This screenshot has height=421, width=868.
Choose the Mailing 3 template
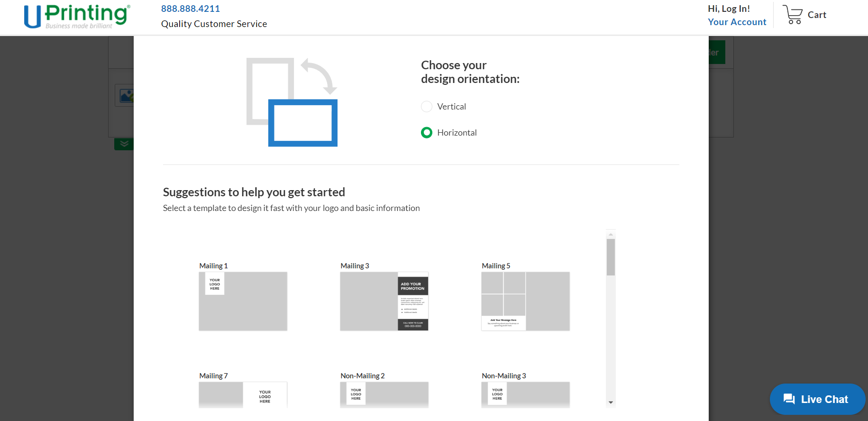384,301
